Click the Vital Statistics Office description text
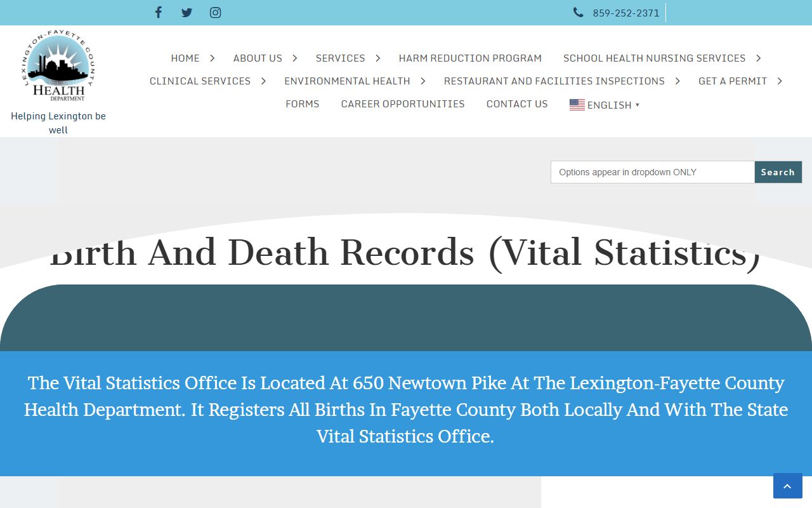Viewport: 812px width, 508px height. click(x=406, y=410)
